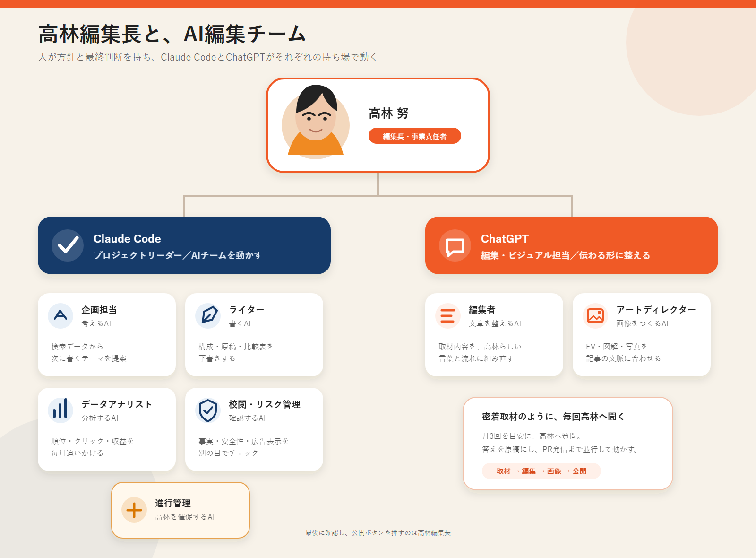Click the 校閲・リスク管理 shield icon
Screen dimensions: 756x558
tap(208, 410)
